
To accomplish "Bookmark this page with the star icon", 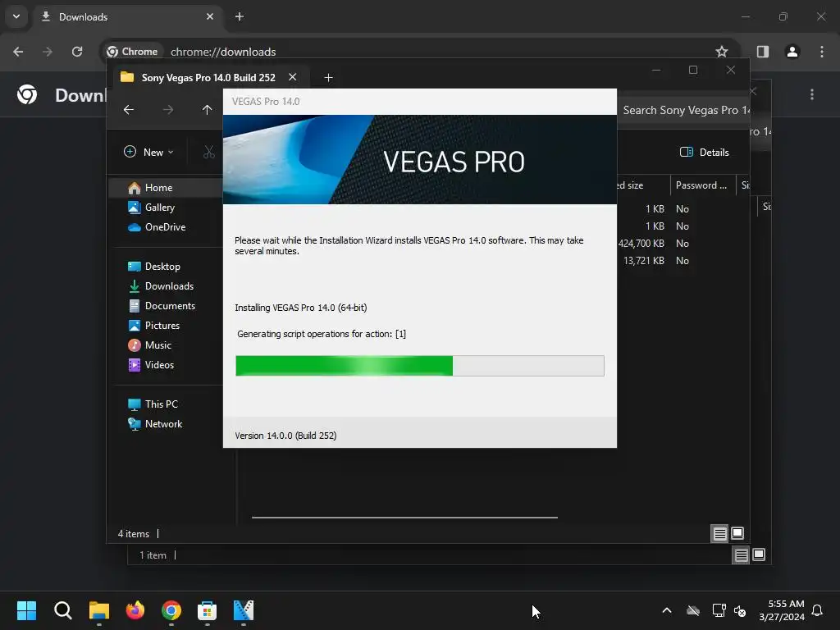I will (x=722, y=52).
